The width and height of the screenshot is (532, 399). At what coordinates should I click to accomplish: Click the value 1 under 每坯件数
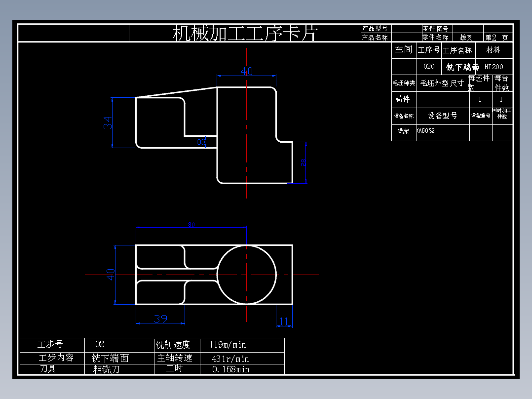click(479, 99)
